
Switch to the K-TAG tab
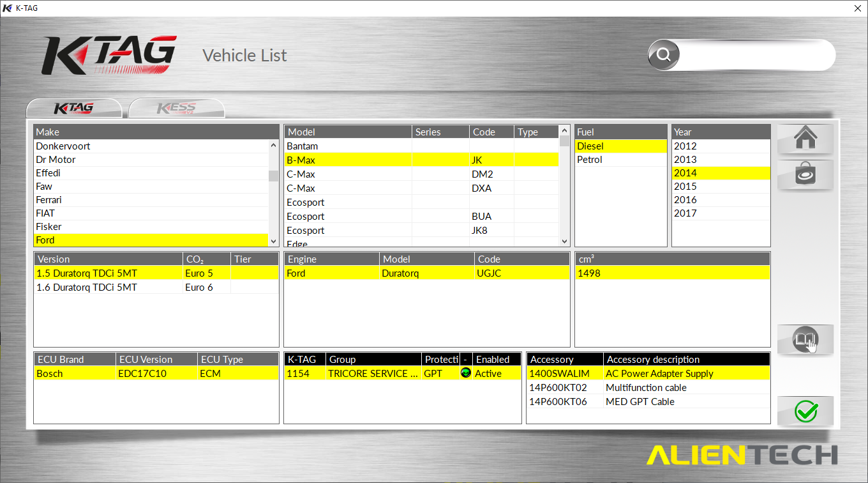(74, 109)
